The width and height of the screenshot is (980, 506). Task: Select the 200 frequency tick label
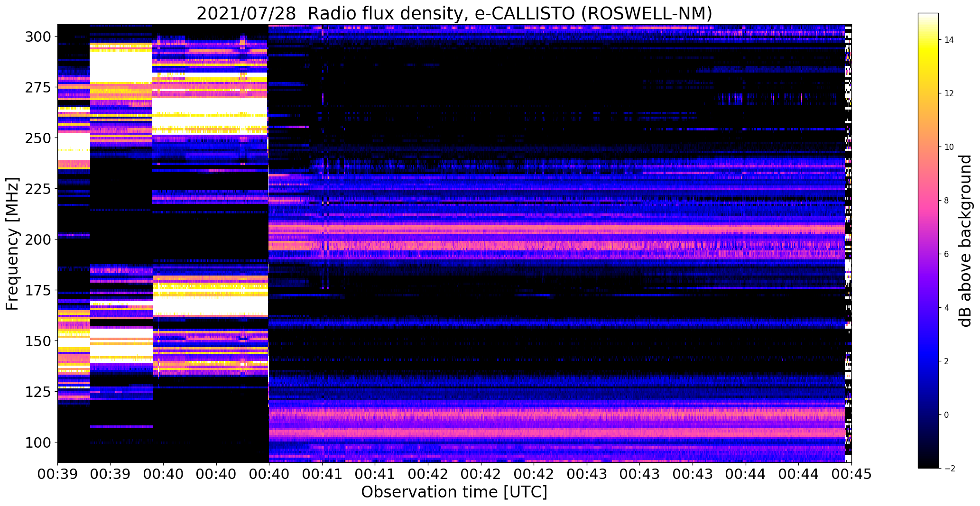point(39,239)
